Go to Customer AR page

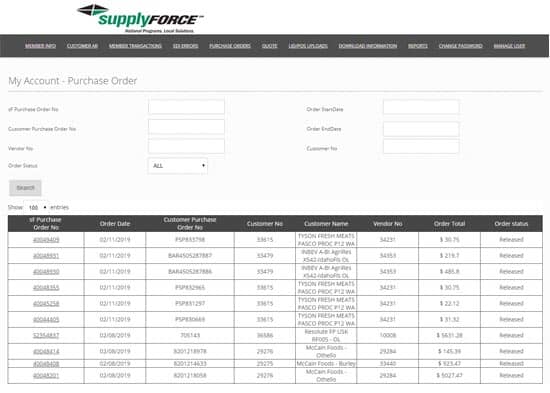(82, 46)
